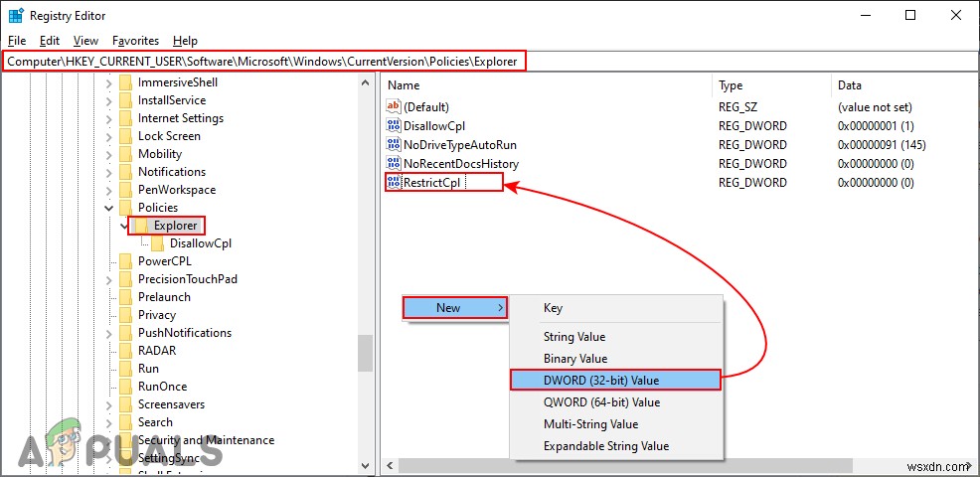This screenshot has width=980, height=477.
Task: Click the Mobility folder icon
Action: pos(125,154)
